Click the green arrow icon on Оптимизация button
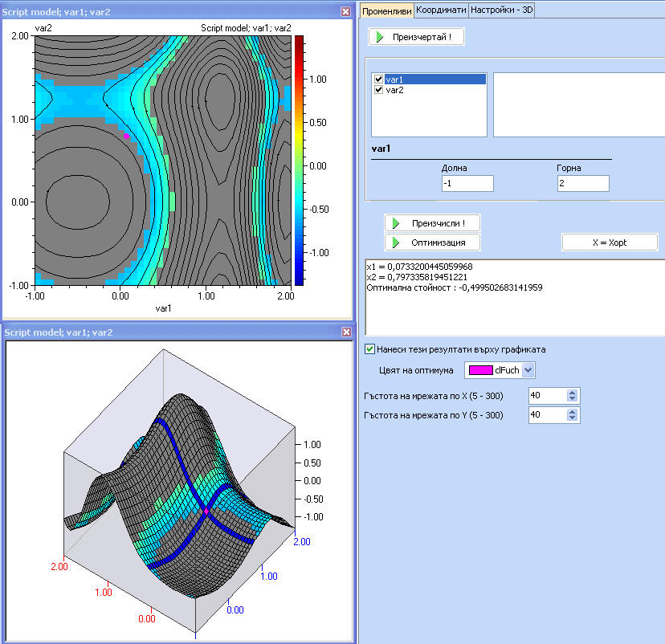 (395, 242)
